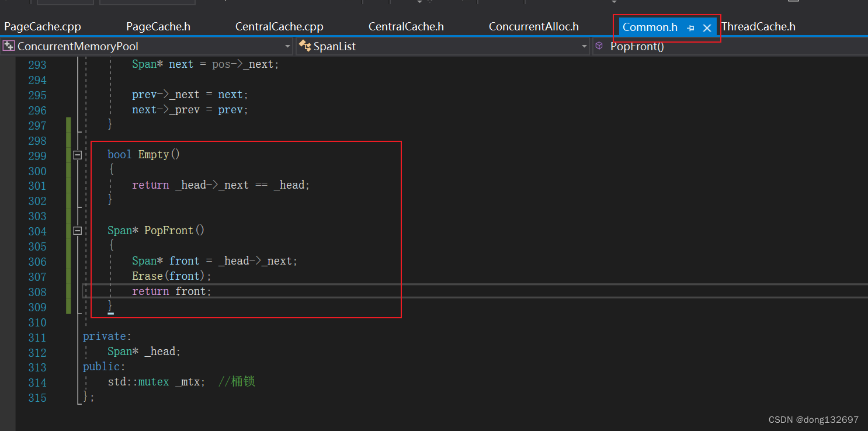
Task: Open the PopFront() member dropdown
Action: 730,46
